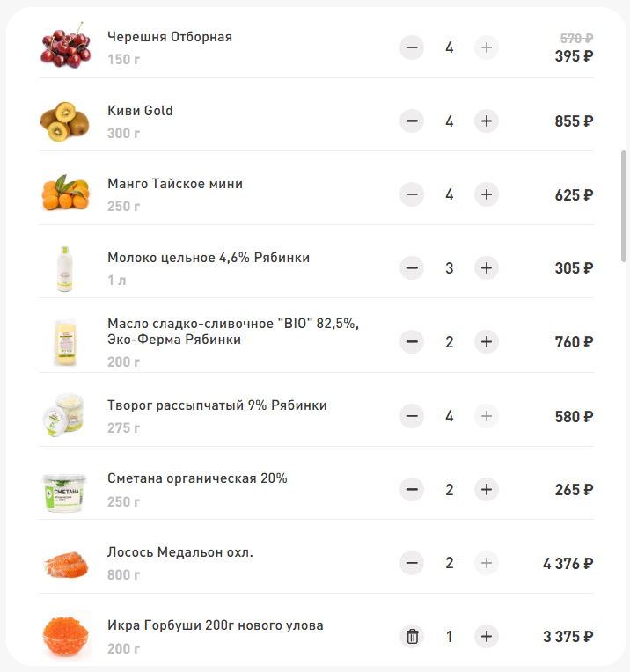
Task: Decrease quantity of Молоко цельное Рябинки
Action: [412, 267]
